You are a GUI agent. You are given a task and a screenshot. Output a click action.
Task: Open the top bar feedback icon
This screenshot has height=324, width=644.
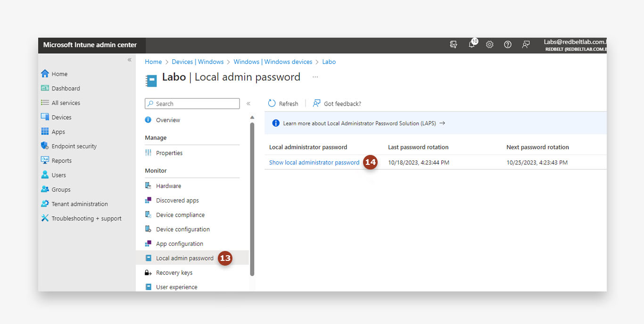526,45
